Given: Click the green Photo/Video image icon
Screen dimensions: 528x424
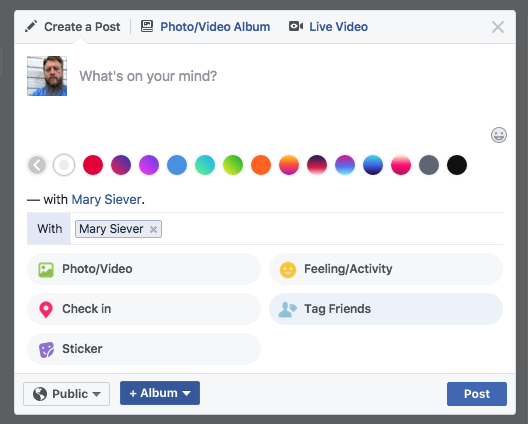Looking at the screenshot, I should coord(46,269).
